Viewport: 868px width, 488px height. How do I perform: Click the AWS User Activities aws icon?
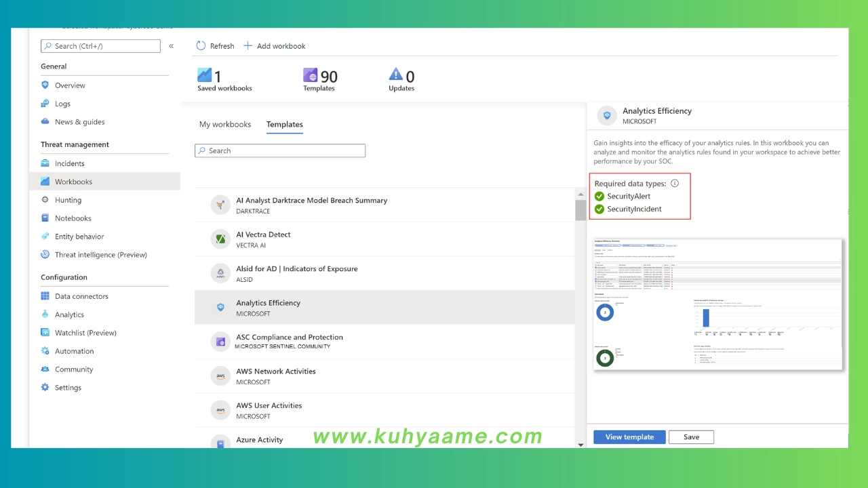point(220,410)
